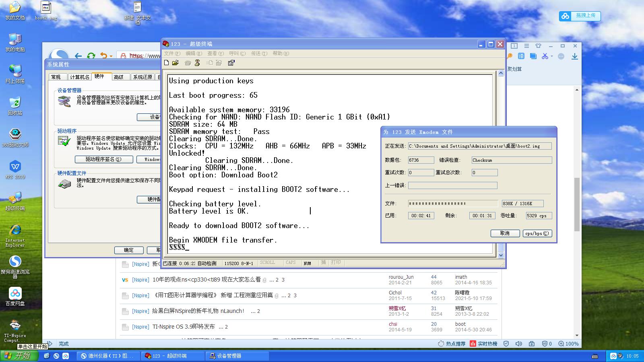Open the 360驱动大师 desktop icon
Image resolution: width=644 pixels, height=362 pixels.
(x=15, y=138)
